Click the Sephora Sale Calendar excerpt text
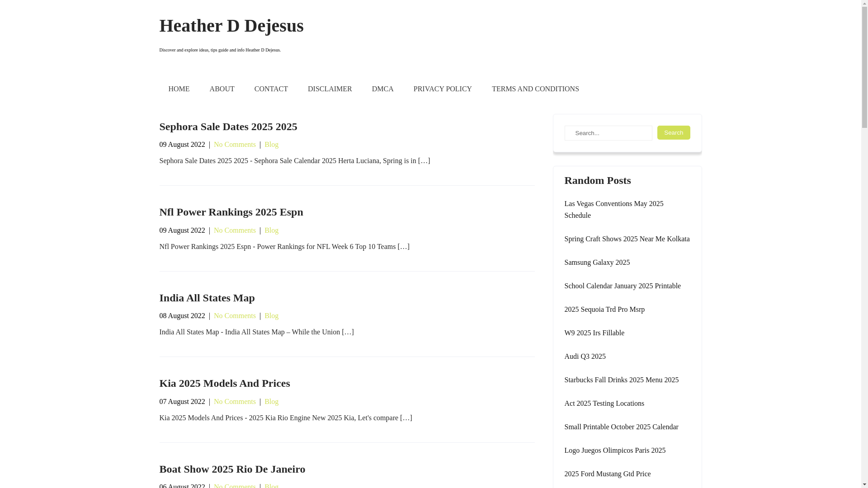Image resolution: width=868 pixels, height=488 pixels. pyautogui.click(x=294, y=161)
